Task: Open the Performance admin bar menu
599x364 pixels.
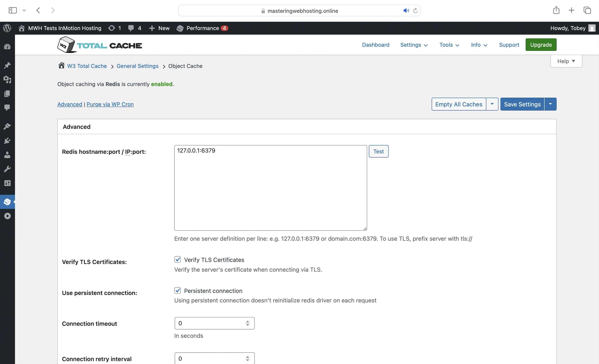Action: pos(202,28)
